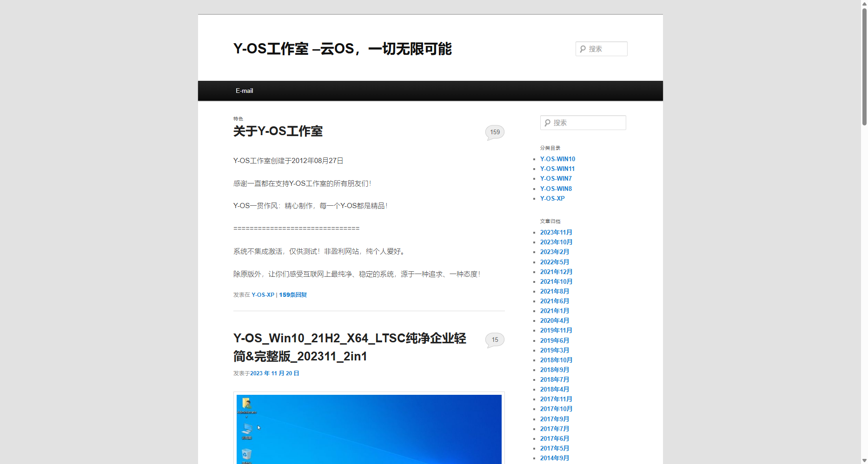Open the 159条回复 link
The width and height of the screenshot is (868, 464).
coord(293,295)
